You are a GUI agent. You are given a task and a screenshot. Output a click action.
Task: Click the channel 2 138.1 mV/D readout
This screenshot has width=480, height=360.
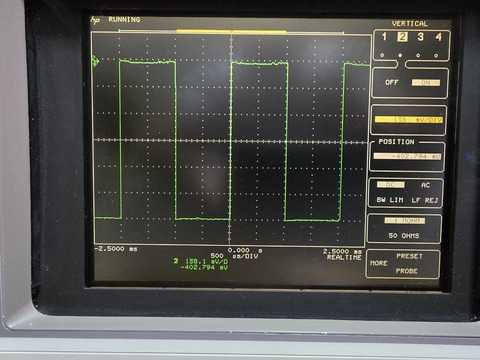point(201,261)
